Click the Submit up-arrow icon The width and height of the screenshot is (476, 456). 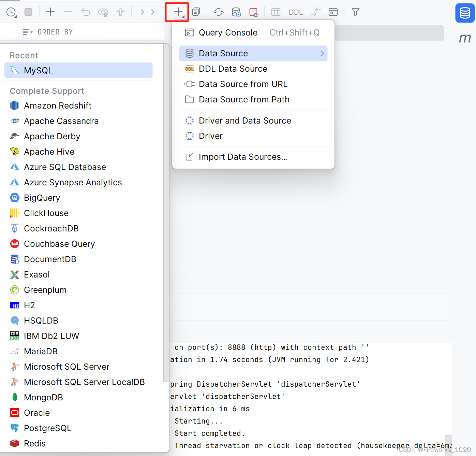pos(120,12)
